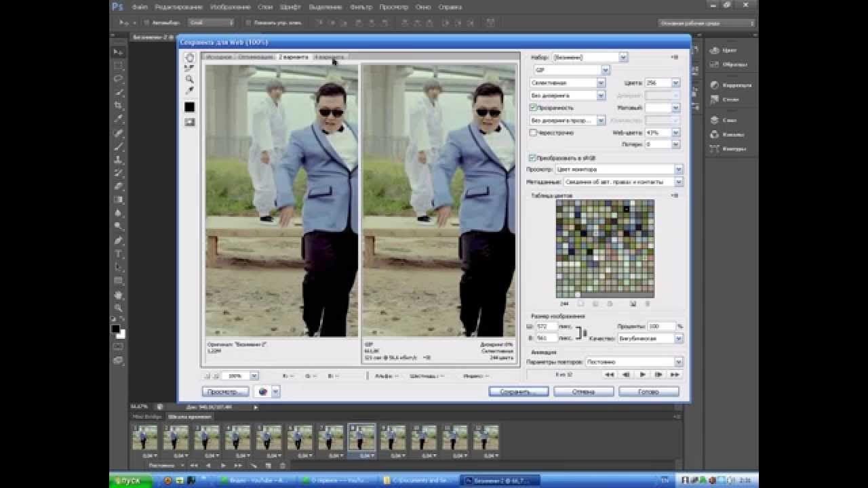Select the Type tool in Photoshop toolbox
868x488 pixels.
pos(119,254)
